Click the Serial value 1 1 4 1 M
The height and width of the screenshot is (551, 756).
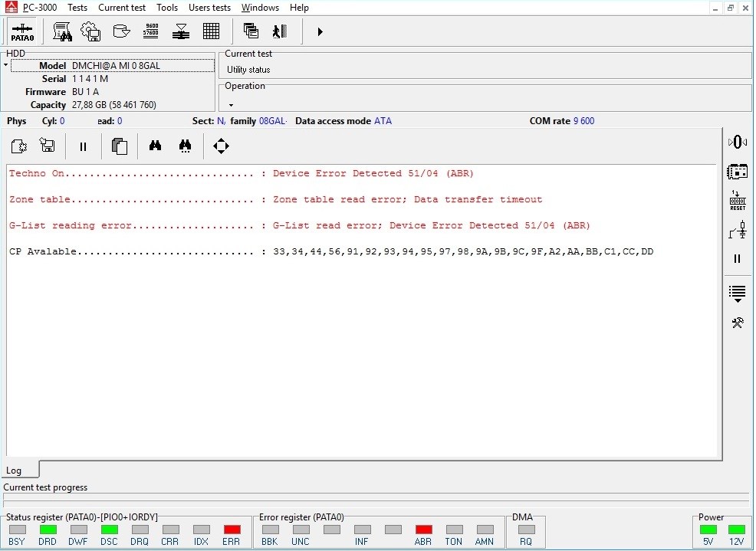tap(90, 79)
